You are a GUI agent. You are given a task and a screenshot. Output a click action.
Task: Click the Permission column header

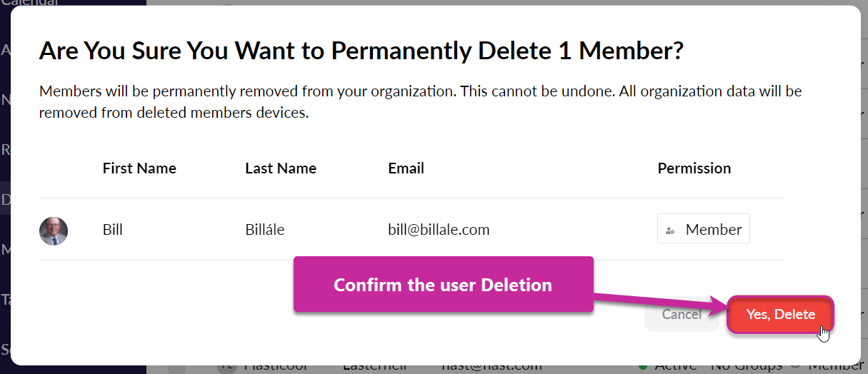(694, 168)
